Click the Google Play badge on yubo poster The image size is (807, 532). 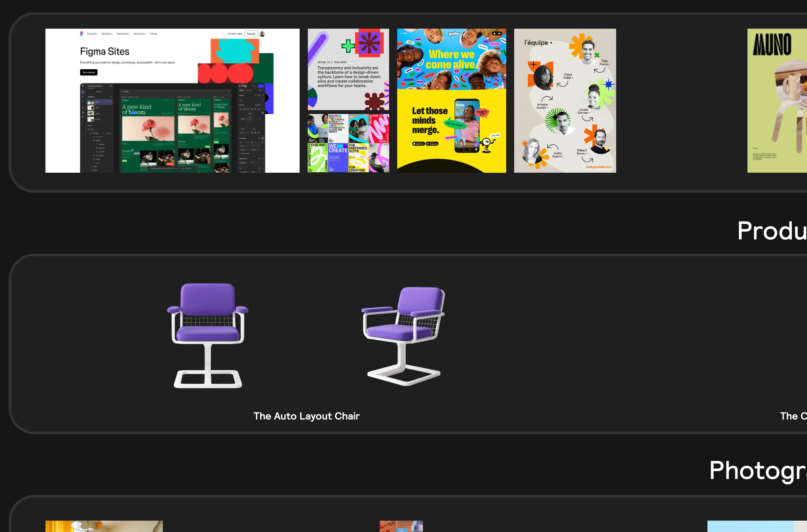[432, 144]
